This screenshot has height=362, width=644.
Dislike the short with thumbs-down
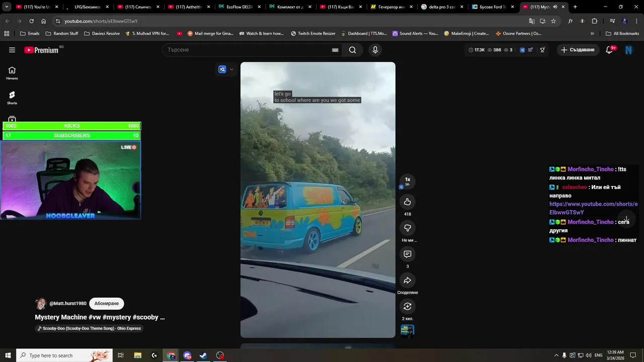pyautogui.click(x=408, y=228)
